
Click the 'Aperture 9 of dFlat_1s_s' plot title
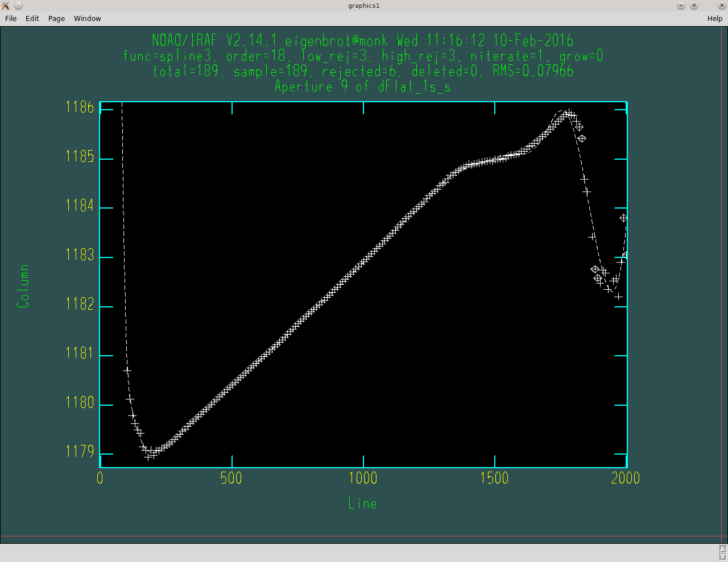363,87
